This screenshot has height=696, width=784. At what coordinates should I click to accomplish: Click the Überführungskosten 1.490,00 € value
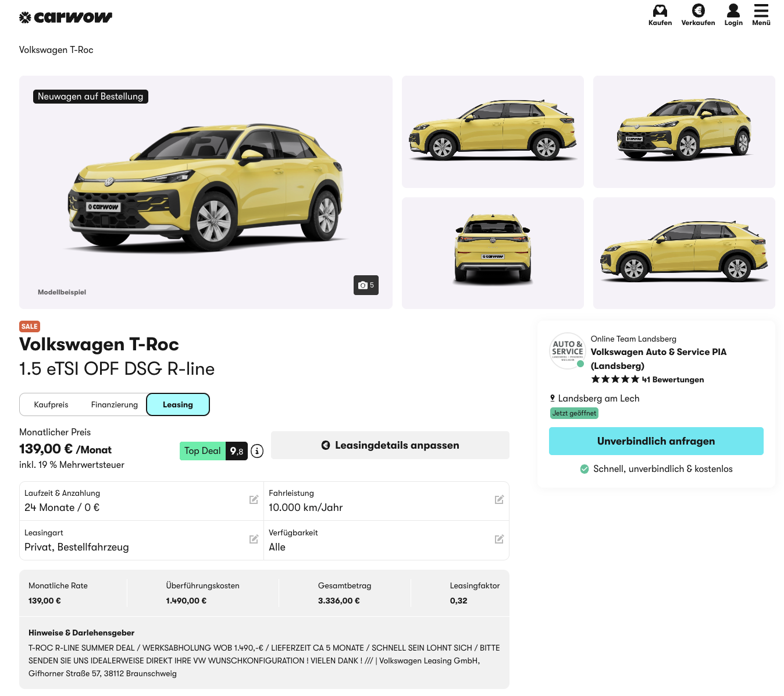[x=186, y=601]
